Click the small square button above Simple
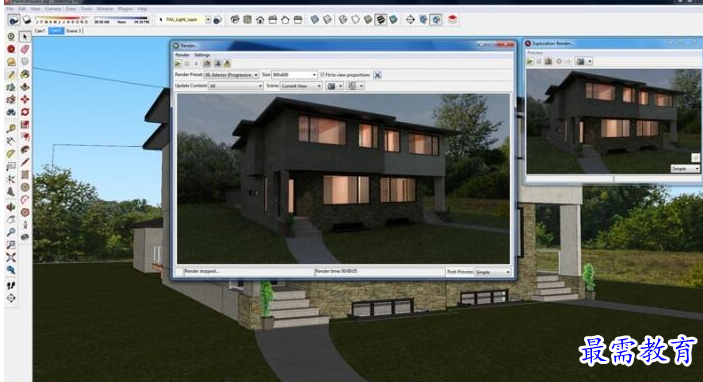The width and height of the screenshot is (703, 382). pyautogui.click(x=695, y=157)
